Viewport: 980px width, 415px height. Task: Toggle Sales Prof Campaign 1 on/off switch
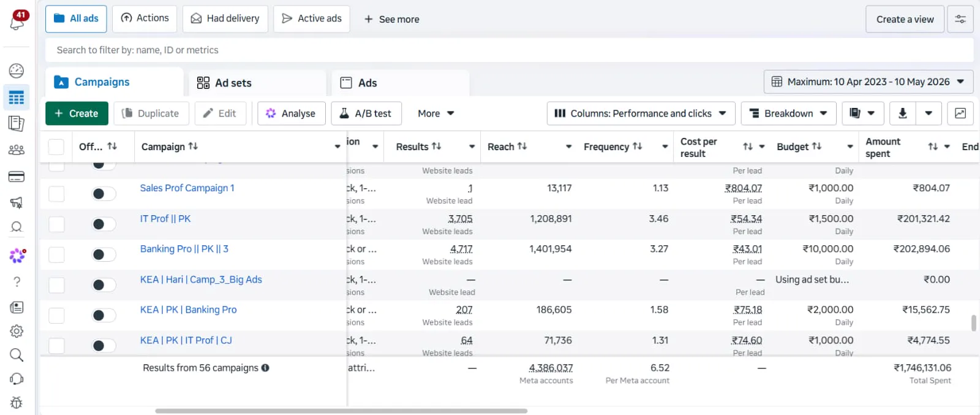coord(104,194)
